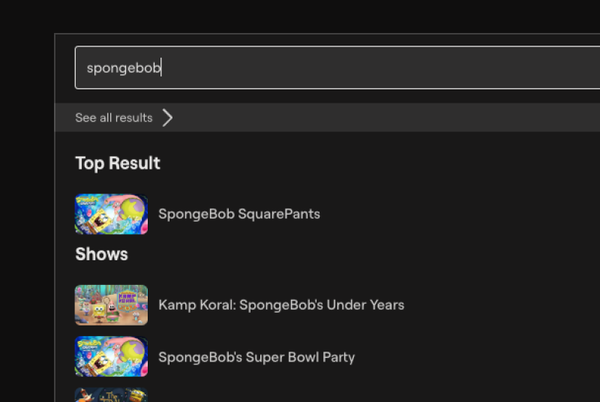Open the SpongeBob's Super Bowl Party thumbnail
This screenshot has height=402, width=600.
(x=111, y=357)
